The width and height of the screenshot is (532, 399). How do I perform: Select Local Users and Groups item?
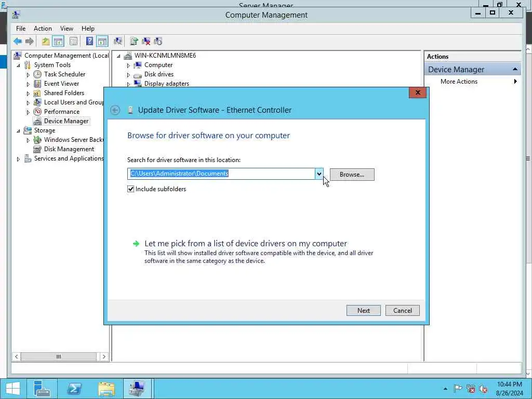click(74, 102)
